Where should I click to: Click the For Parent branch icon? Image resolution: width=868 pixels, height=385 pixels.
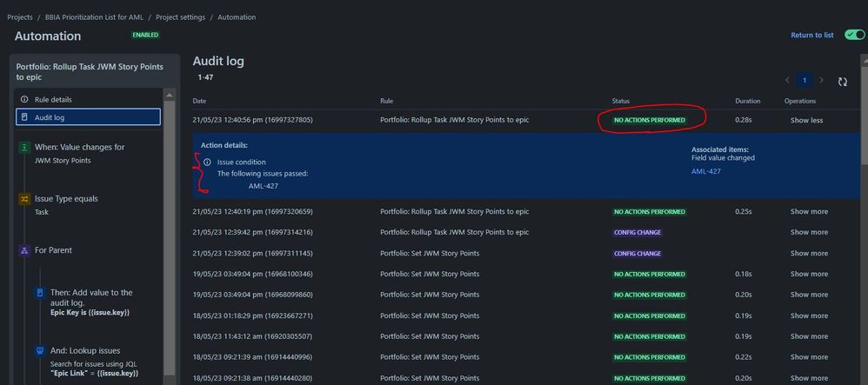pyautogui.click(x=24, y=250)
